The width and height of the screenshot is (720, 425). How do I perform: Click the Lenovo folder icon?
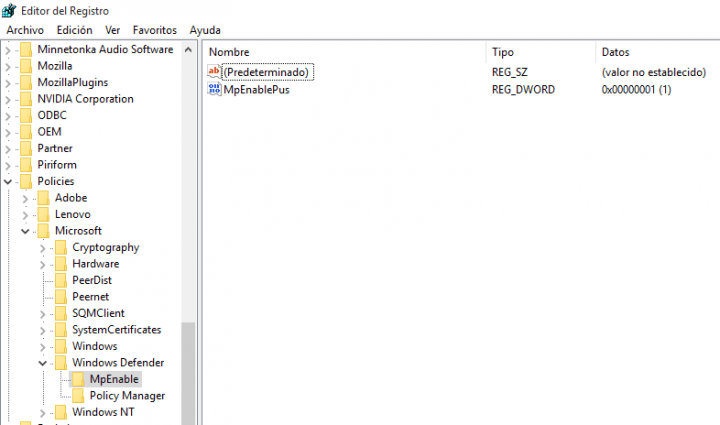point(44,214)
